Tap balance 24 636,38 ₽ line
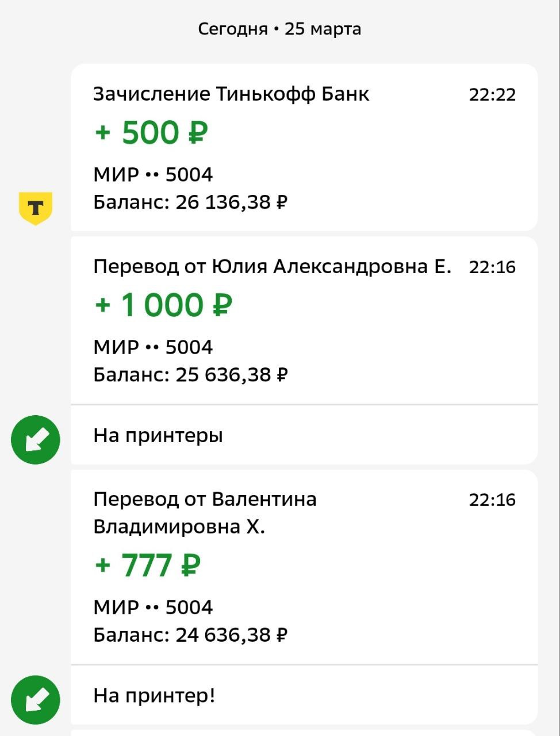Viewport: 560px width, 736px height. pyautogui.click(x=190, y=635)
